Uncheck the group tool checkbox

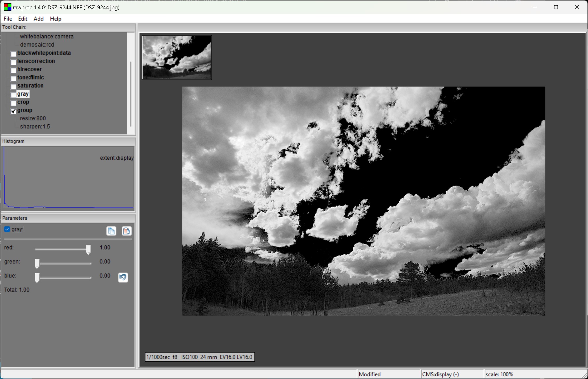(13, 111)
